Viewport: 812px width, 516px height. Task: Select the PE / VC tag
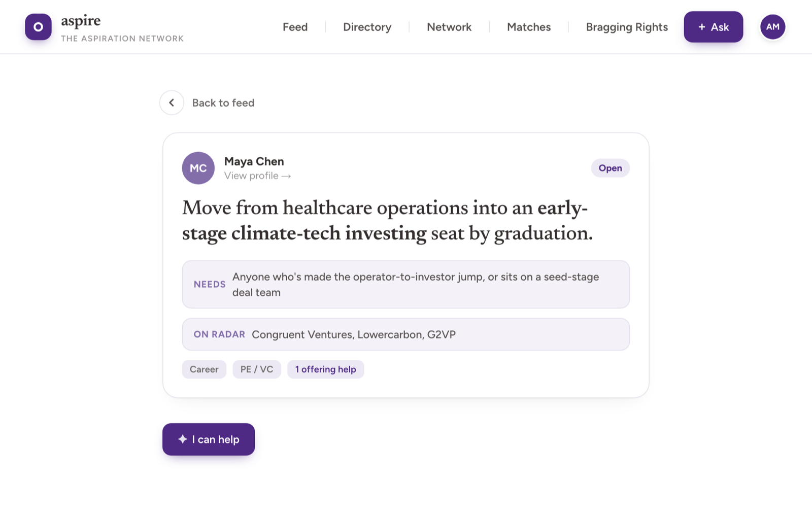coord(257,369)
